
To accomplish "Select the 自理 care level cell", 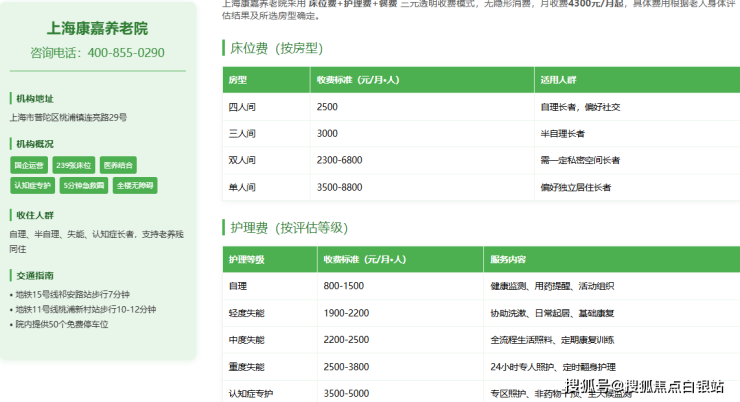I will tap(270, 286).
